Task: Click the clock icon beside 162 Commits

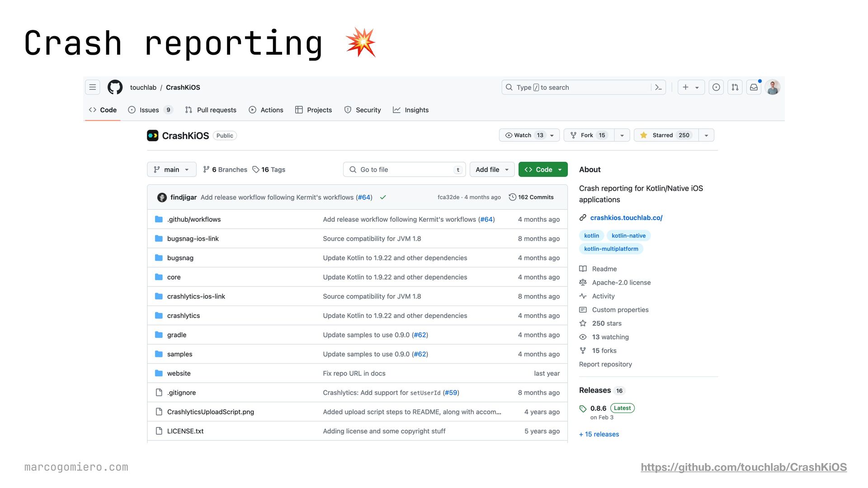Action: 512,197
